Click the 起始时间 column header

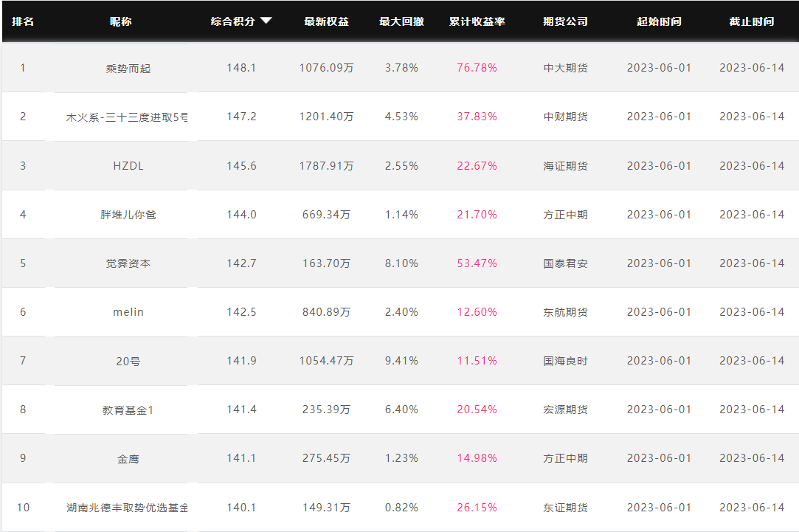point(659,21)
